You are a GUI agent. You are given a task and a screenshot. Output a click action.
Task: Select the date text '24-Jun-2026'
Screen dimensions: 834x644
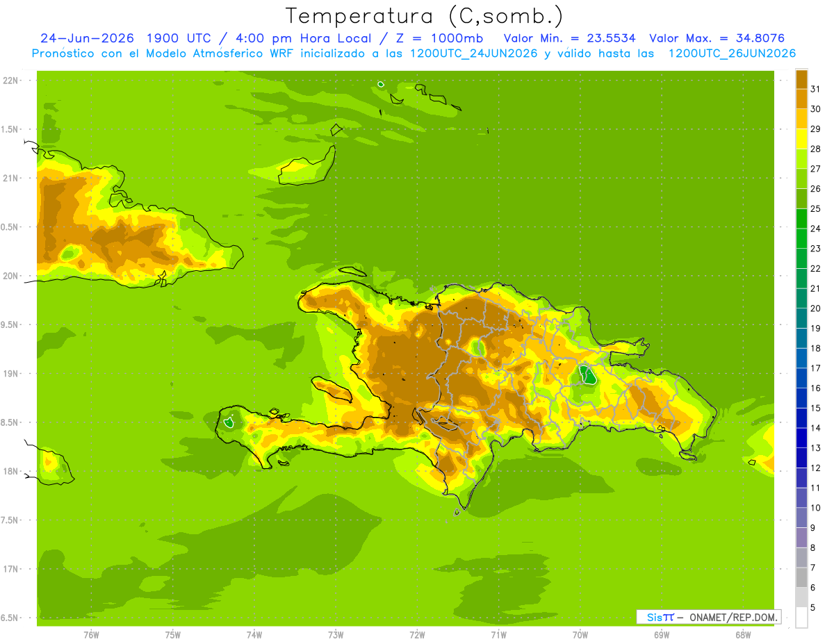pyautogui.click(x=86, y=38)
